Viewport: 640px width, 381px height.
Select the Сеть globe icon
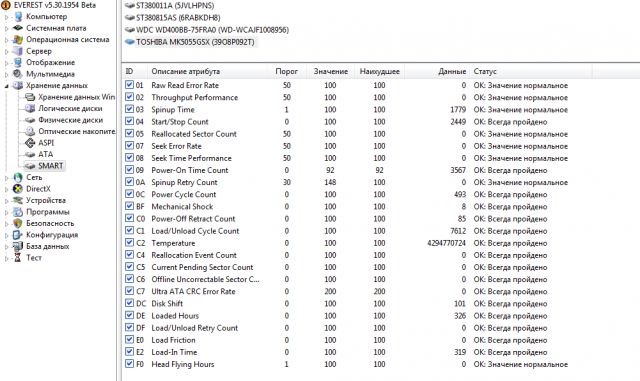pyautogui.click(x=18, y=177)
